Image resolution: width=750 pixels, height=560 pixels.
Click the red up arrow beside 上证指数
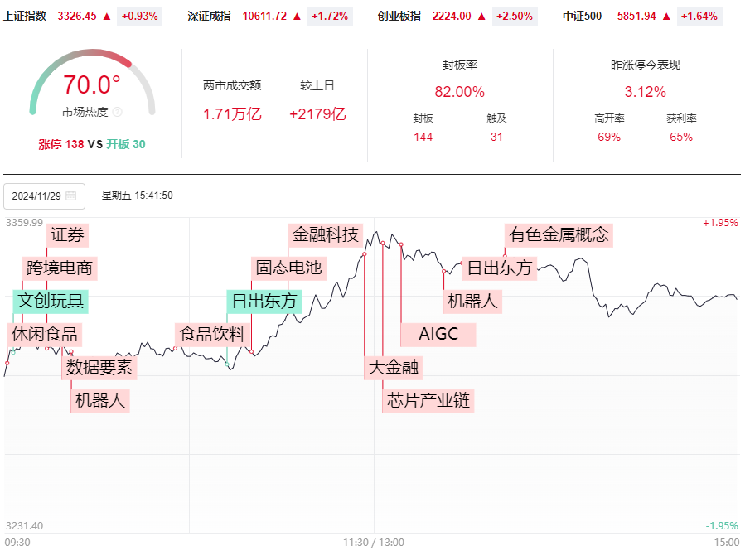click(x=107, y=17)
